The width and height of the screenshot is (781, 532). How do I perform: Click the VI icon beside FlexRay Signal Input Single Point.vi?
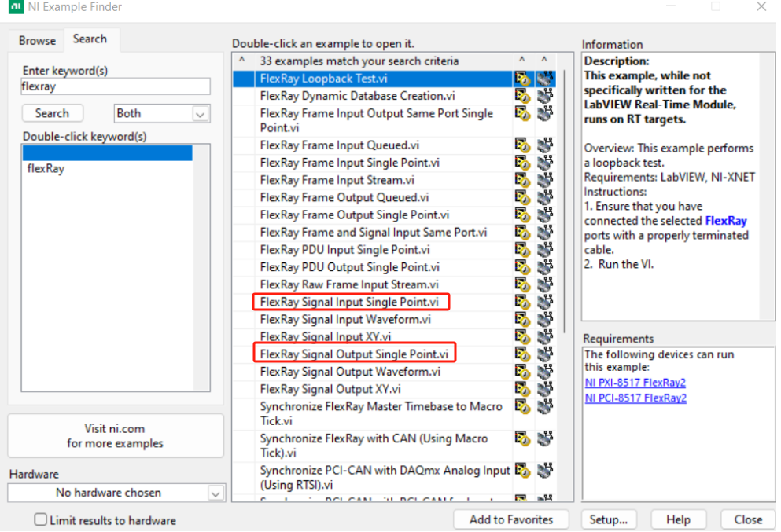[522, 302]
